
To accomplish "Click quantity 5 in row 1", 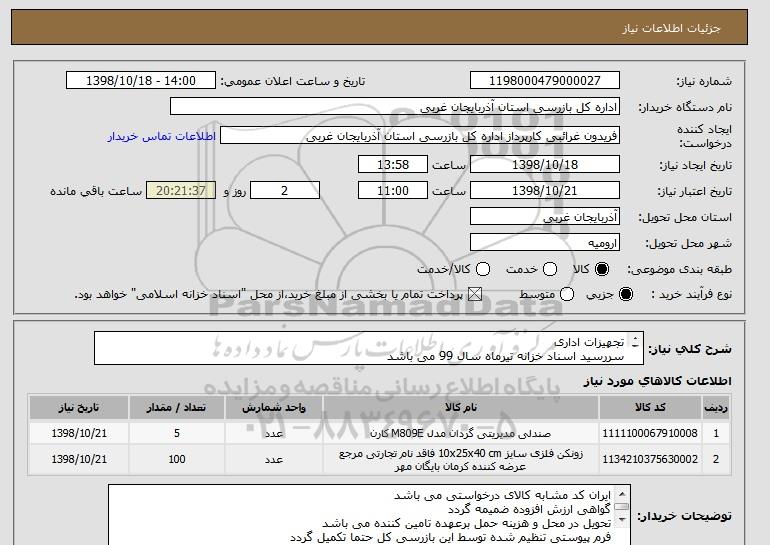I will point(177,433).
